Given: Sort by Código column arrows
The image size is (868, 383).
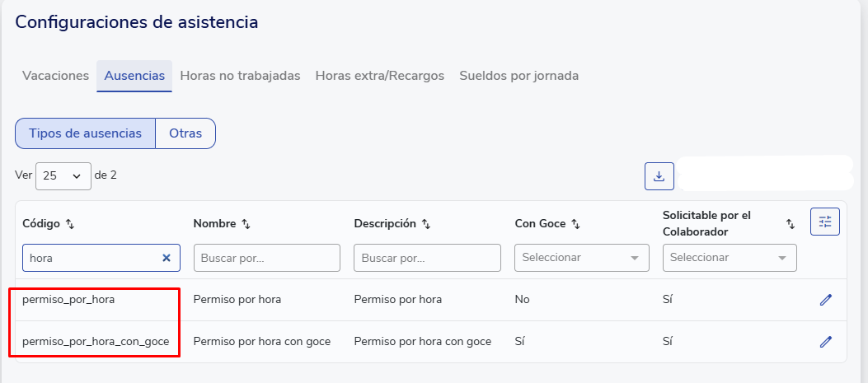Looking at the screenshot, I should pos(70,224).
